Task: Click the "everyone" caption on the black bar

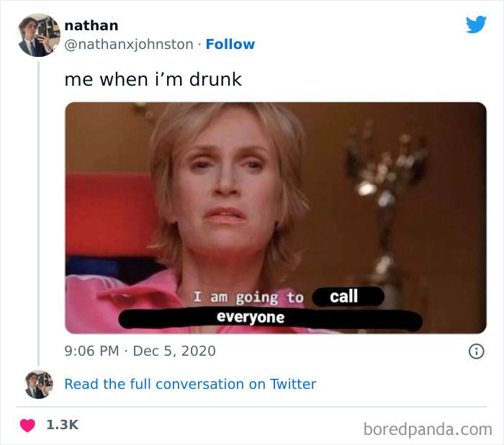Action: click(x=251, y=317)
